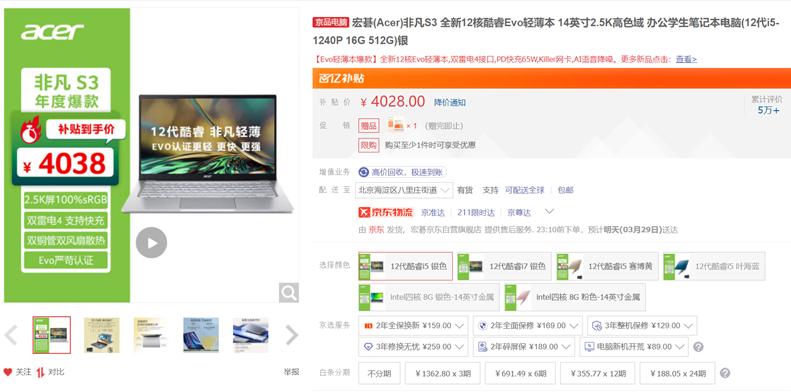Click the 降价通知 price alert link

click(450, 102)
